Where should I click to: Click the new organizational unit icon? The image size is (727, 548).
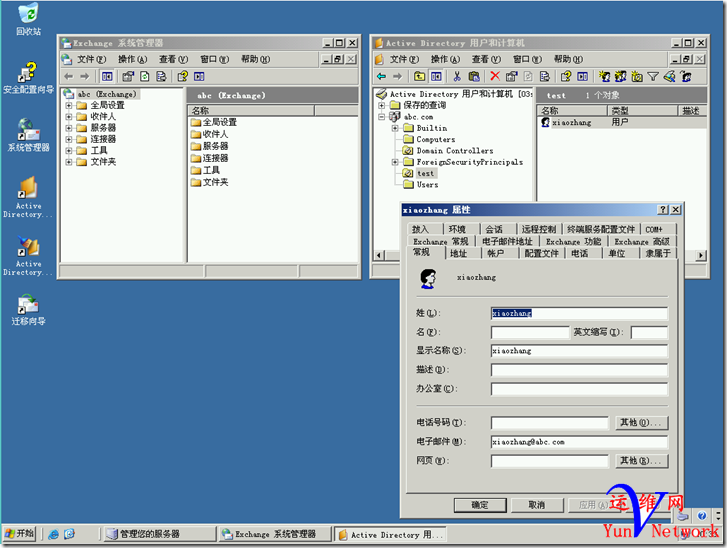click(x=637, y=76)
